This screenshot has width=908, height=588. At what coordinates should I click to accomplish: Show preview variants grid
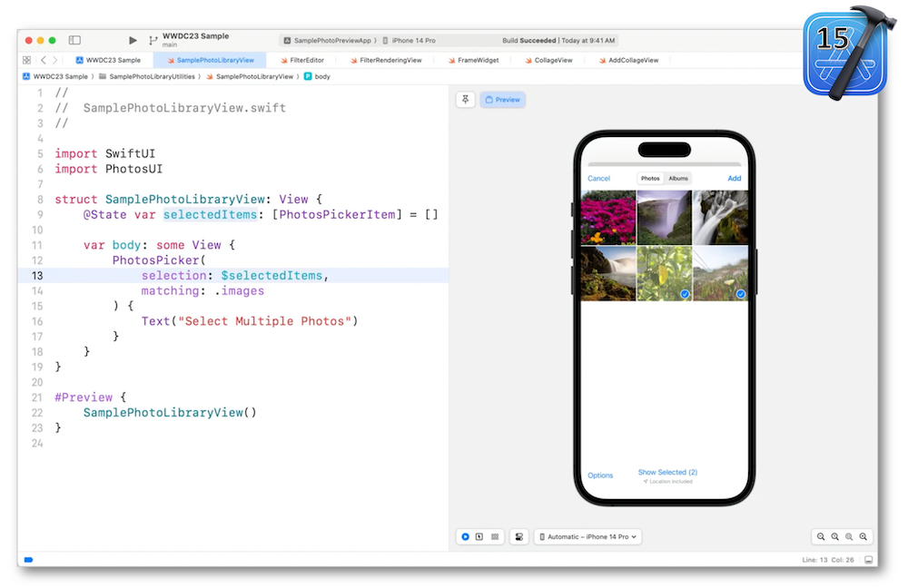(495, 536)
